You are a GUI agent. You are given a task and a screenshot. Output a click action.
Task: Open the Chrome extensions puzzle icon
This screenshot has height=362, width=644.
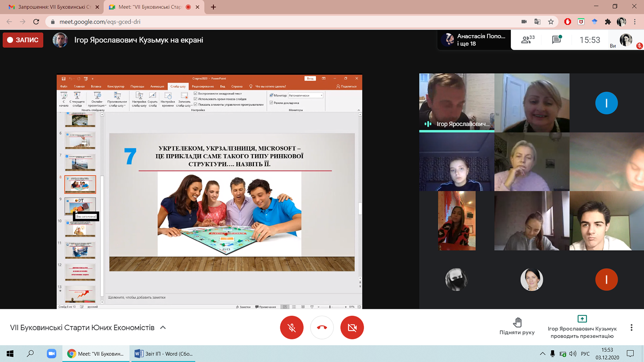pyautogui.click(x=608, y=22)
